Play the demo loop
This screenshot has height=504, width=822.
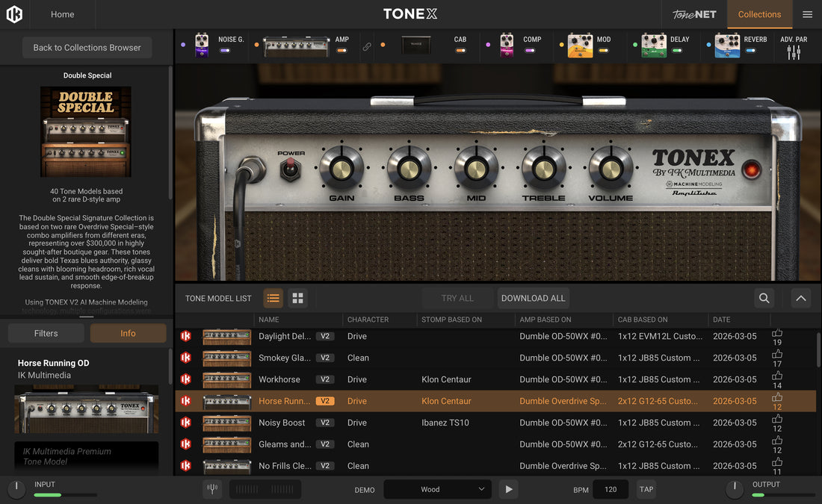click(x=508, y=489)
